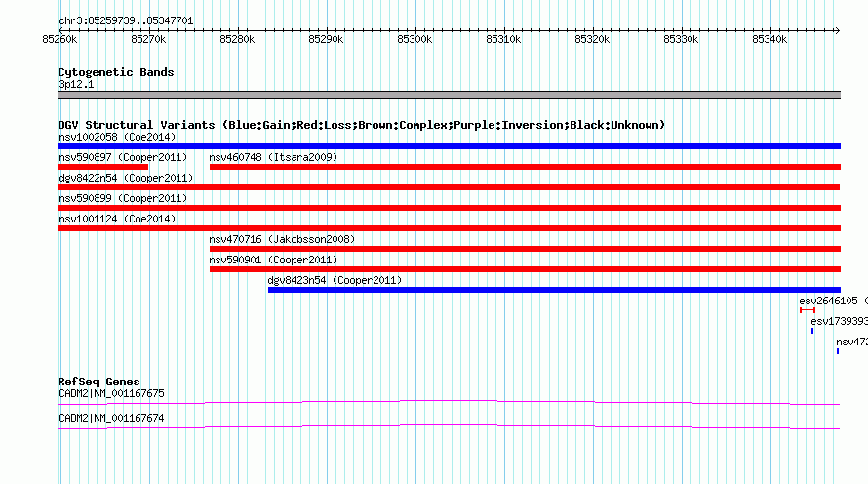Image resolution: width=868 pixels, height=484 pixels.
Task: Select the red nsv460748 loss bar
Action: (525, 167)
